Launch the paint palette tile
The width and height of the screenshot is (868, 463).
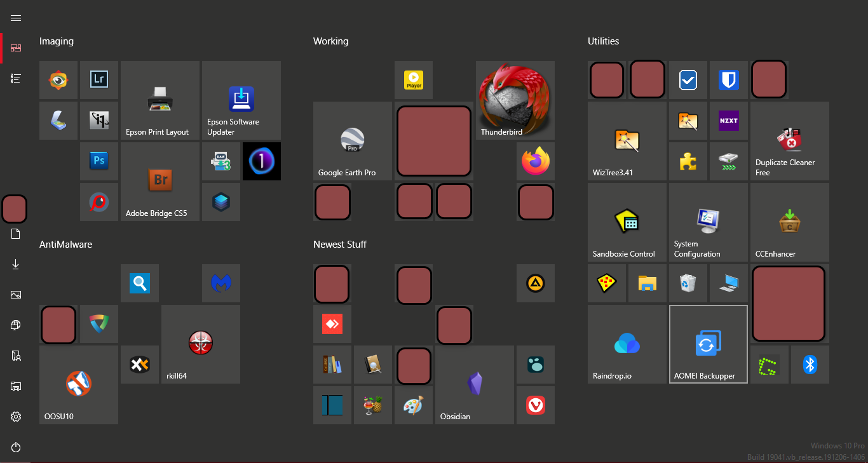(414, 405)
